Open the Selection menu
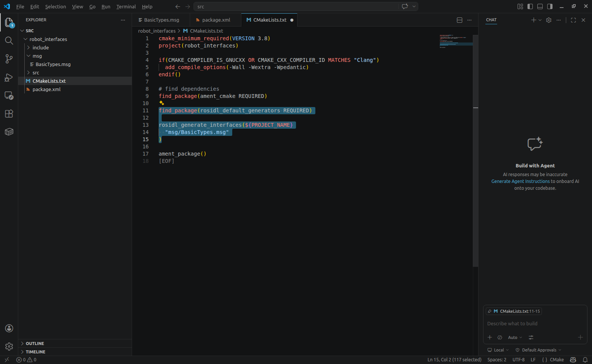 click(55, 6)
